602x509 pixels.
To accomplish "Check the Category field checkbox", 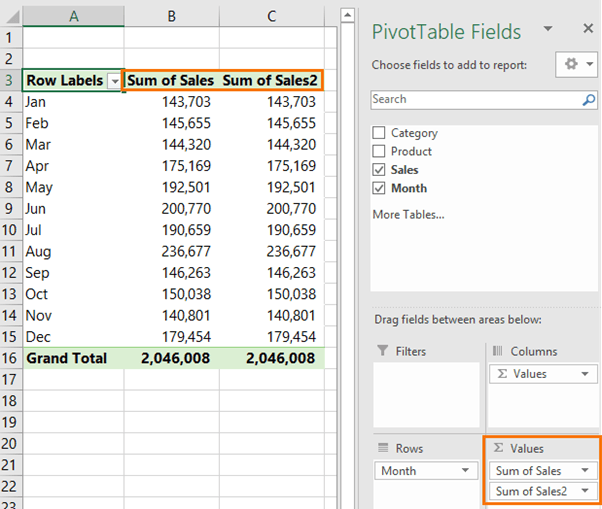I will click(x=379, y=132).
